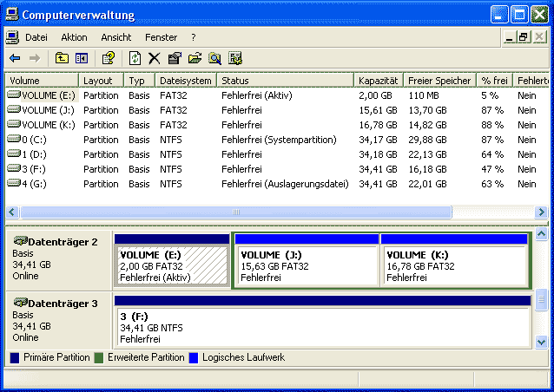The image size is (554, 392).
Task: Sort list by Dateisystem column header
Action: [185, 81]
